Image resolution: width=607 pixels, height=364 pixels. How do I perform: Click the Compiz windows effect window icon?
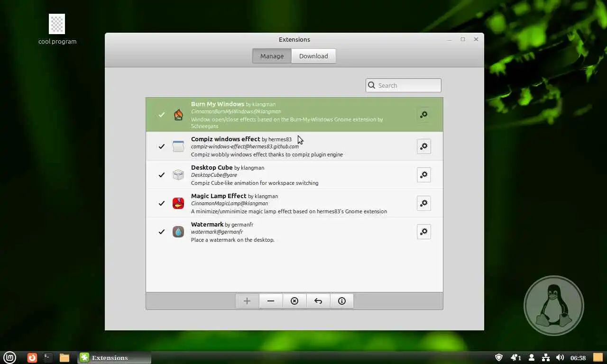(178, 146)
